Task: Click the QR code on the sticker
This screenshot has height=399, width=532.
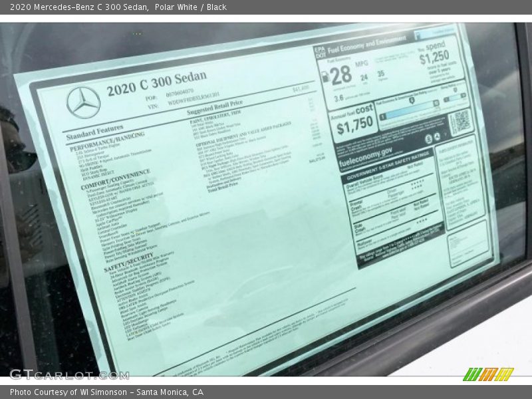Action: tap(460, 121)
